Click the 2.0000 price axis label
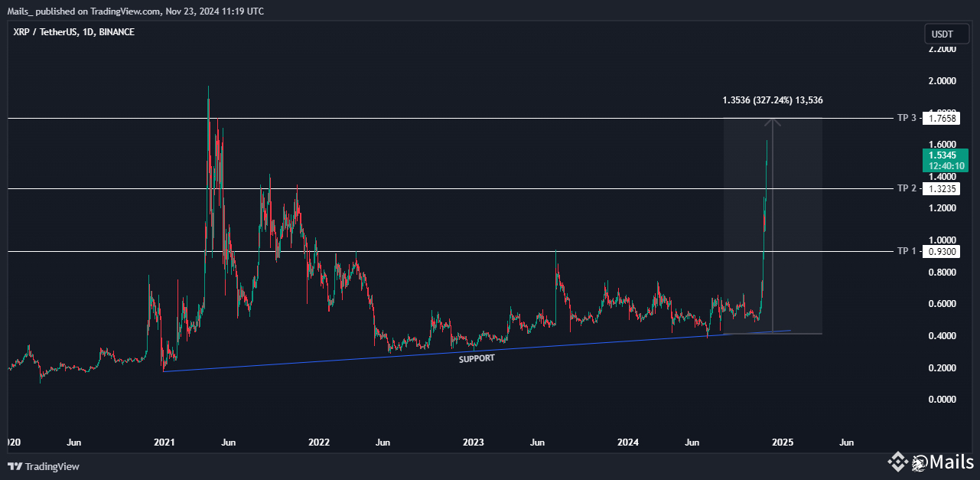The height and width of the screenshot is (480, 980). click(x=942, y=80)
